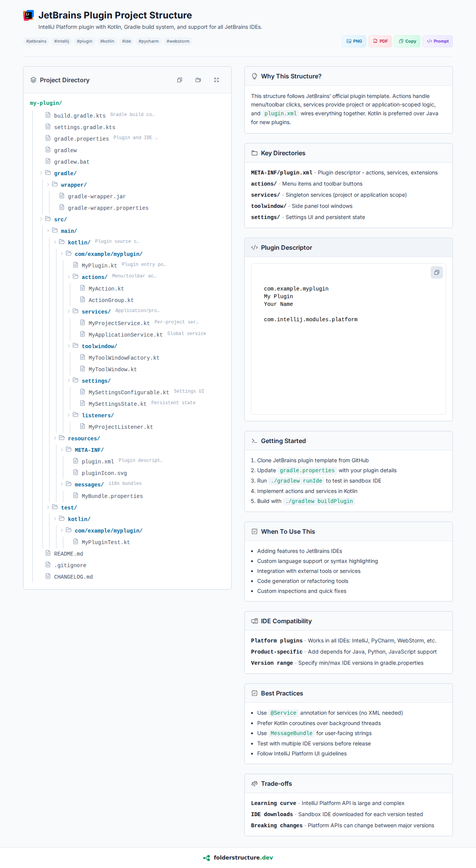Click the build.gradle.kts file entry
This screenshot has width=476, height=868.
click(x=79, y=116)
